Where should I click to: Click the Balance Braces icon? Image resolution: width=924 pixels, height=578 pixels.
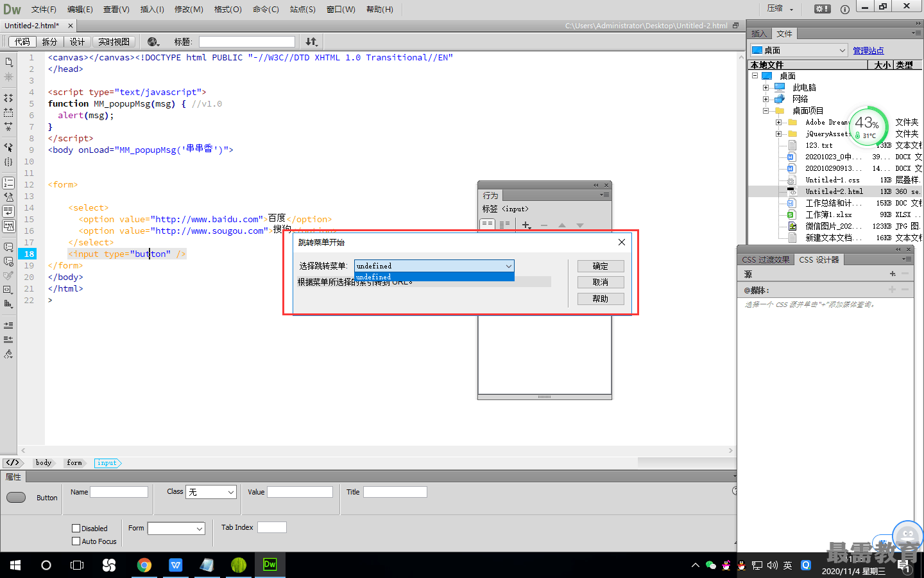click(x=8, y=162)
